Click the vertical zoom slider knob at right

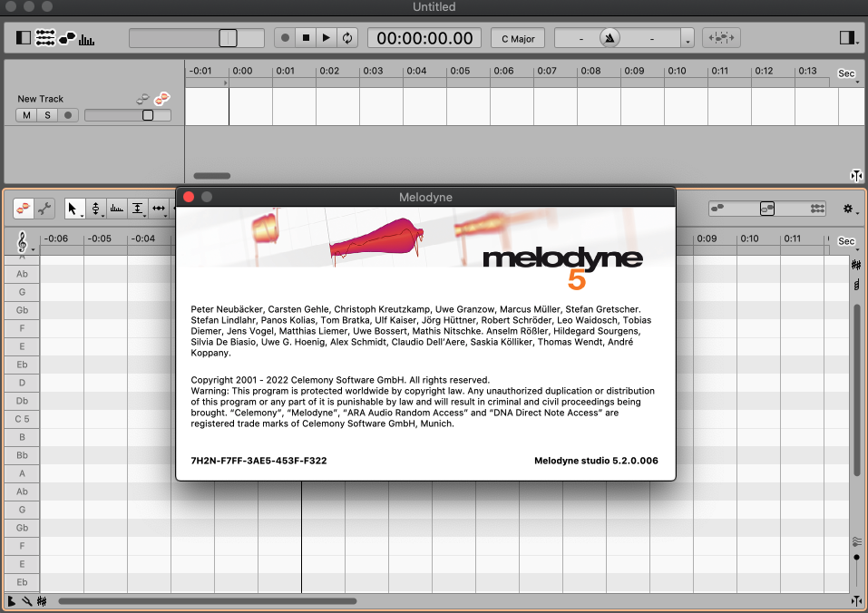pos(857,557)
